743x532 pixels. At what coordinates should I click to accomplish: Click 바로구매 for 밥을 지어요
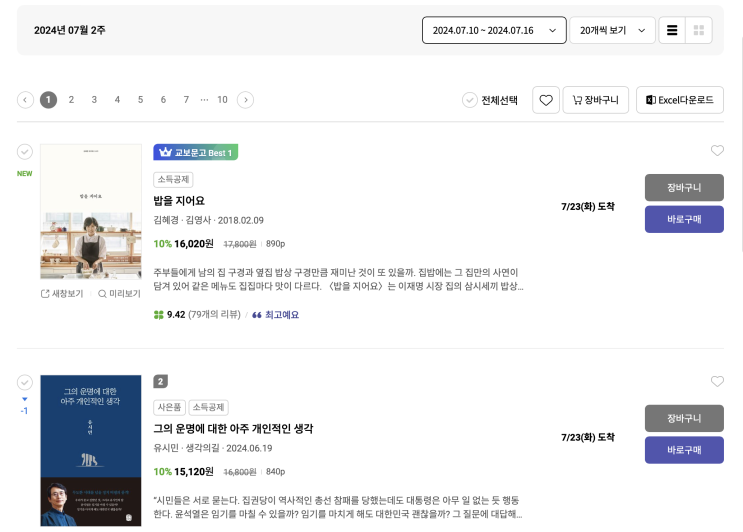click(x=684, y=219)
